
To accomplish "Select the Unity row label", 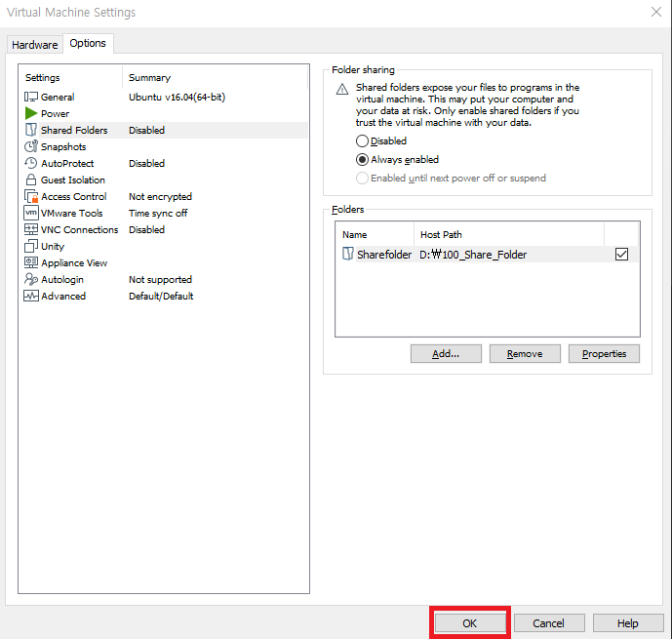I will point(53,247).
